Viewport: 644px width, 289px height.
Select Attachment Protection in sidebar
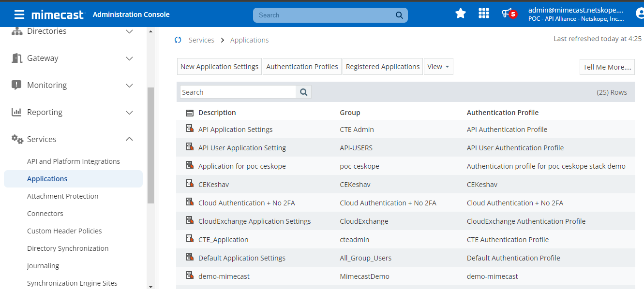pyautogui.click(x=63, y=196)
